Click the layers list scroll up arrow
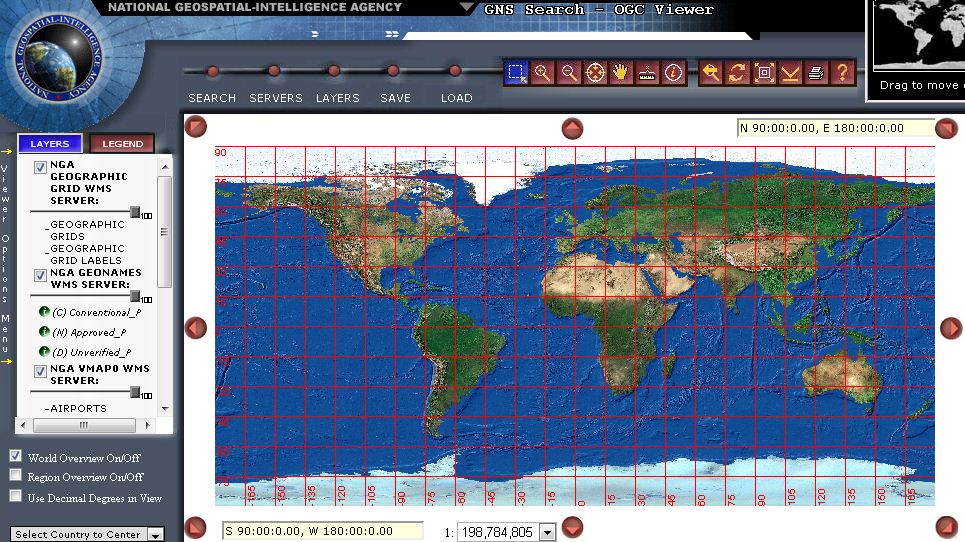The height and width of the screenshot is (542, 965). pyautogui.click(x=165, y=167)
